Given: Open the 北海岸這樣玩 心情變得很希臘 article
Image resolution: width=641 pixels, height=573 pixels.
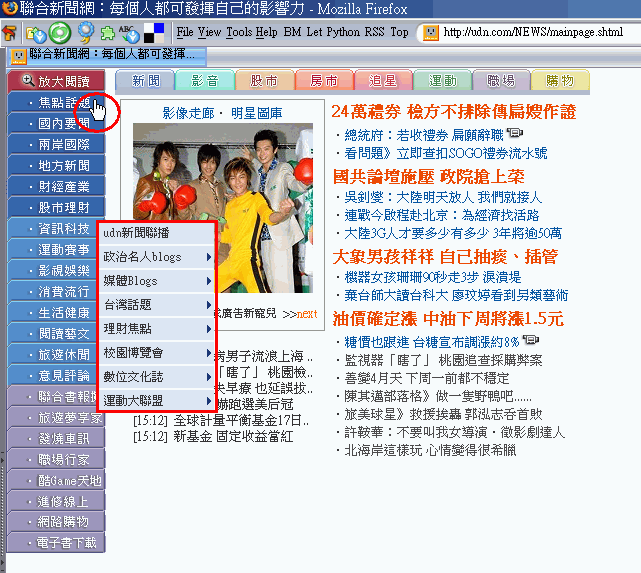Looking at the screenshot, I should point(430,450).
